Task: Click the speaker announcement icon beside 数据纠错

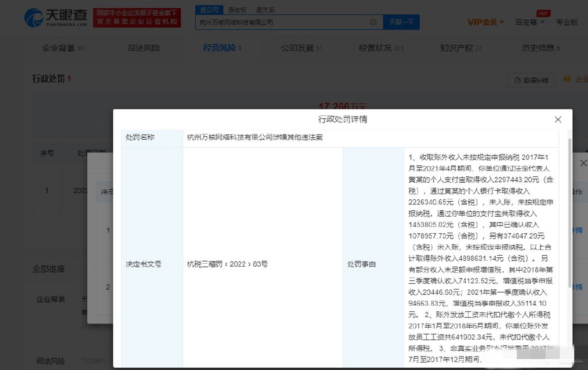Action: tap(567, 79)
